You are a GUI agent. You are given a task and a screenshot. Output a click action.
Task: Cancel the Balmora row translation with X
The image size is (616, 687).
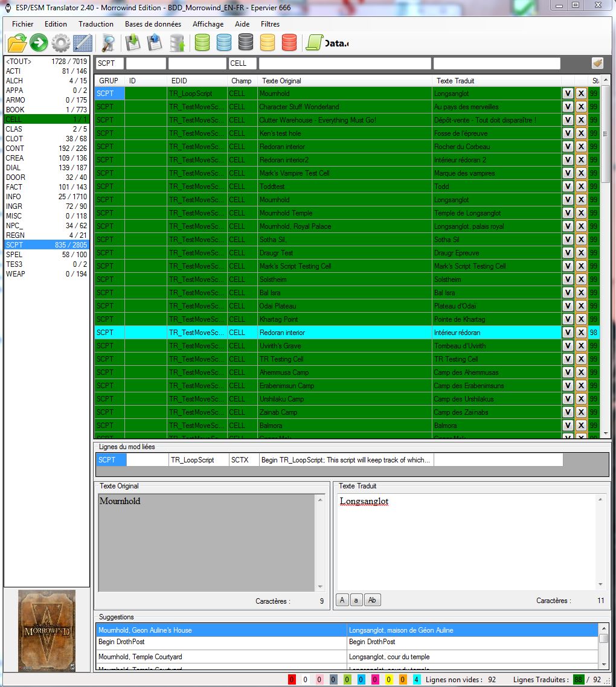pos(581,426)
